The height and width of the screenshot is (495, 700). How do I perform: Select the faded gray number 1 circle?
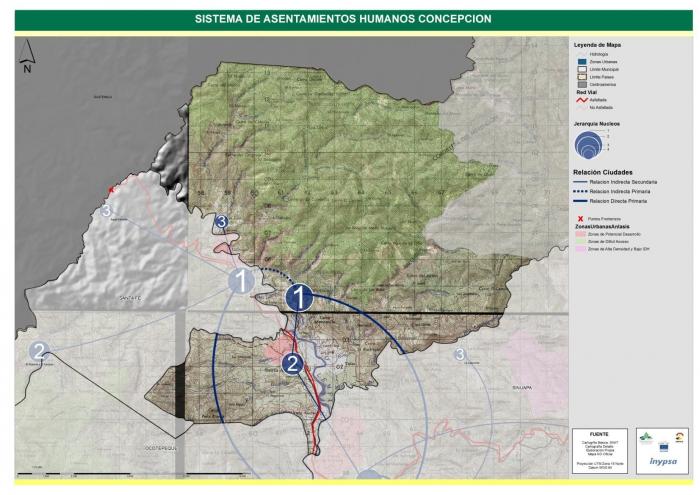pyautogui.click(x=241, y=281)
